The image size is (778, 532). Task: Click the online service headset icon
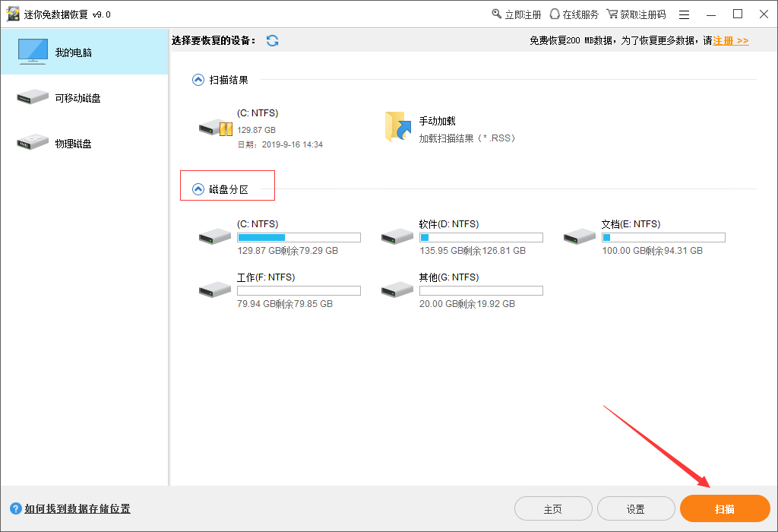555,14
